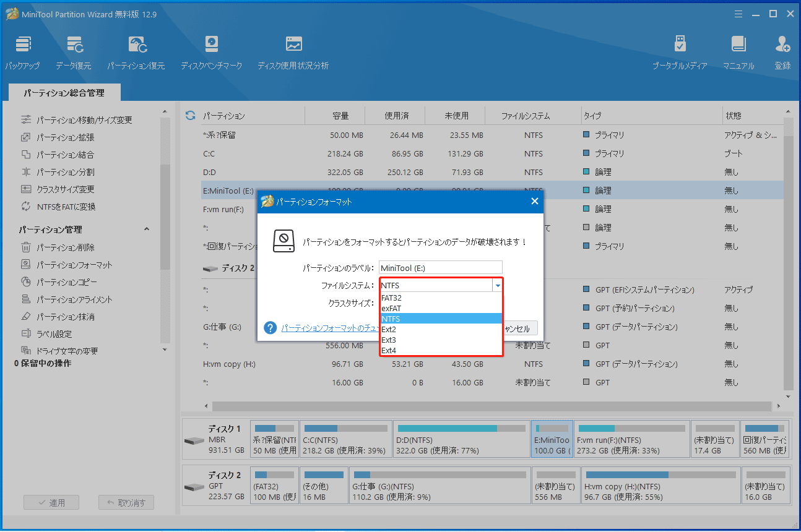Open ディスク使用状況分析
The height and width of the screenshot is (532, 801).
point(293,53)
